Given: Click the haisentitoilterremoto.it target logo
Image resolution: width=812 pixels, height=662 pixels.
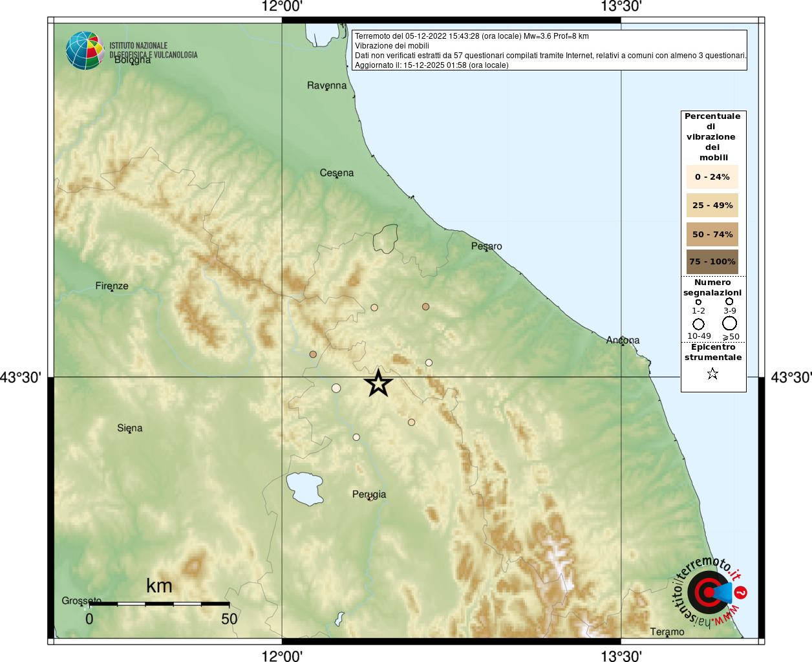Looking at the screenshot, I should [x=709, y=592].
